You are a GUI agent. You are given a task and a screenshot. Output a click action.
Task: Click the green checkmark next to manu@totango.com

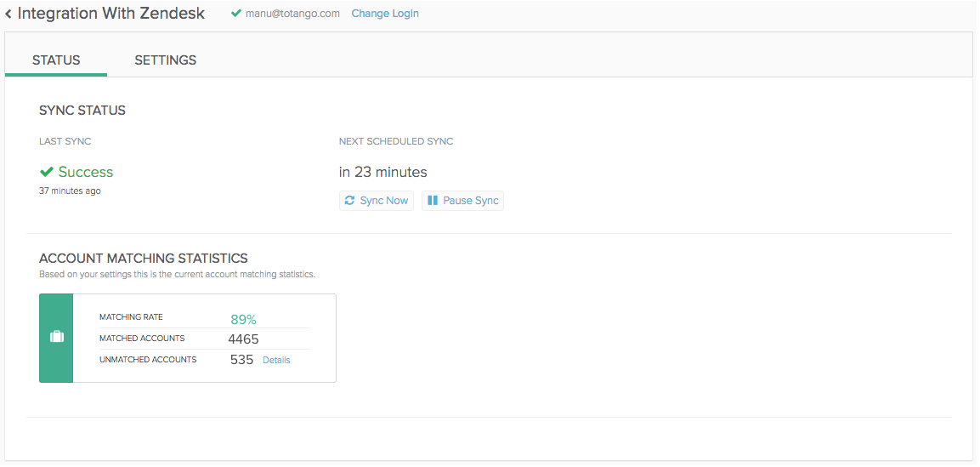pos(235,13)
